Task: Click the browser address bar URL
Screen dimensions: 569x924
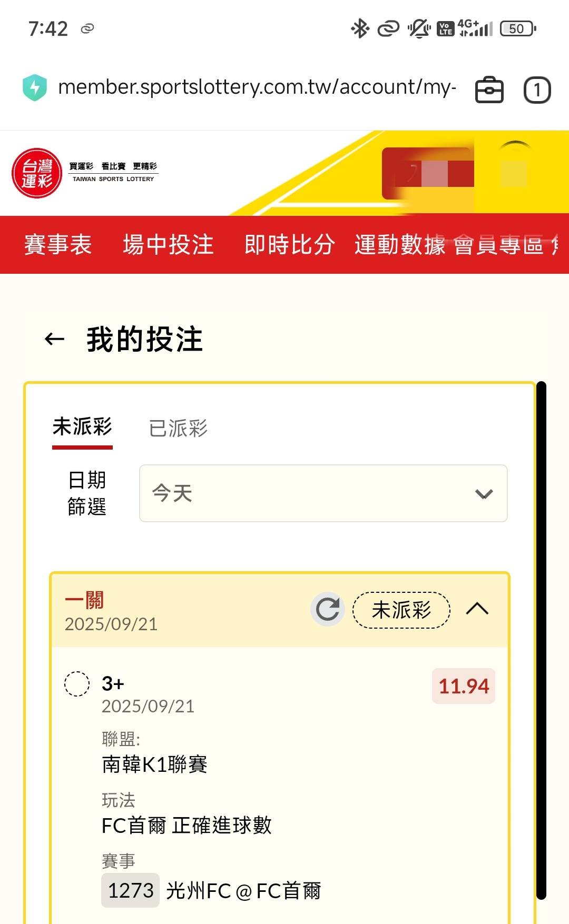Action: [257, 87]
